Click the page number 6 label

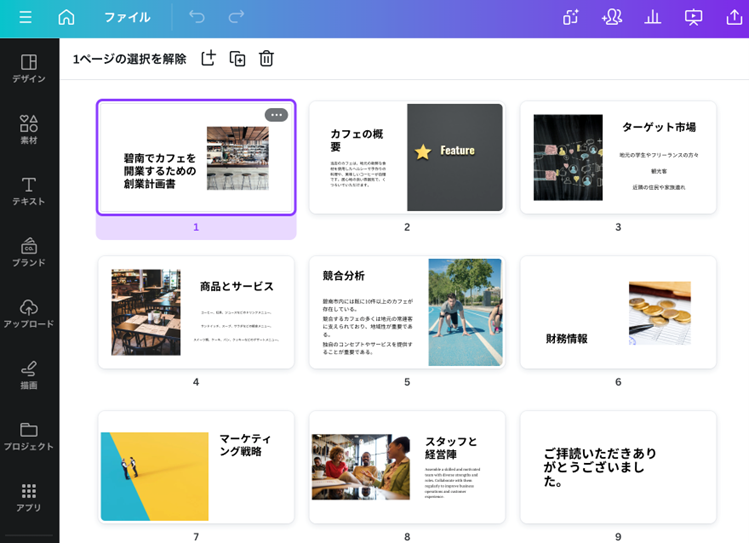[618, 382]
